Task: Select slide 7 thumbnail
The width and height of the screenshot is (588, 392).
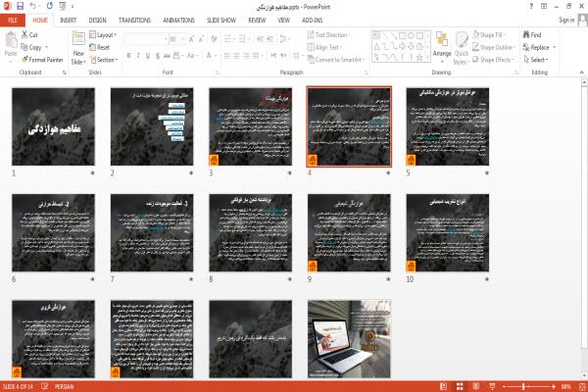Action: click(152, 232)
